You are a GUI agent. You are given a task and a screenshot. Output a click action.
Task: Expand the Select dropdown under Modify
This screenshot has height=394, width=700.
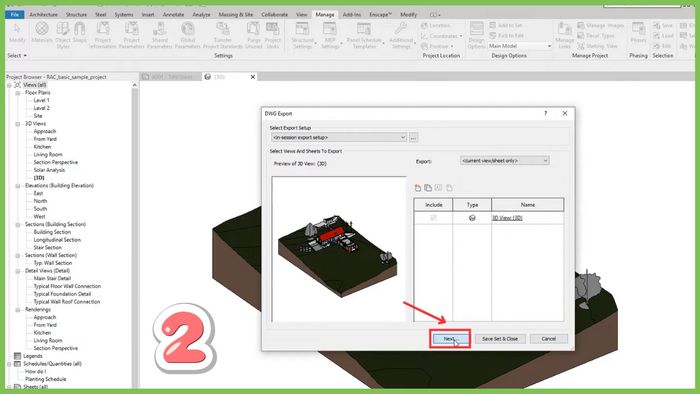(17, 55)
